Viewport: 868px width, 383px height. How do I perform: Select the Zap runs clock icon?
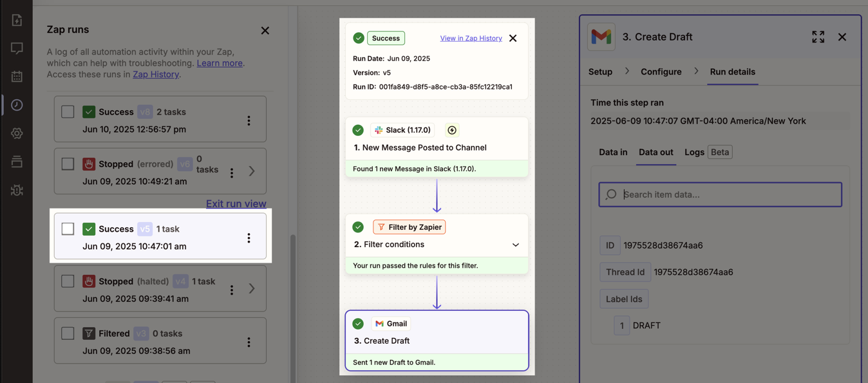point(17,105)
